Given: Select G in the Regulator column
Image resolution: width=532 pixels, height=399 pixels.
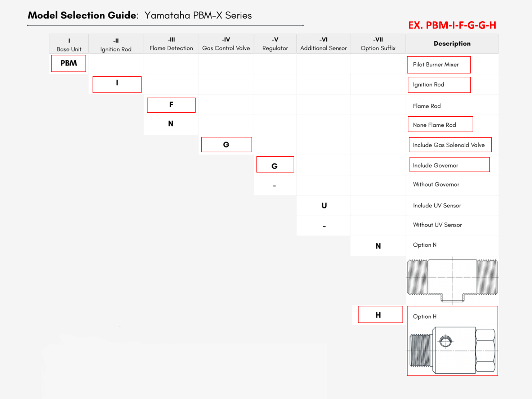Looking at the screenshot, I should pyautogui.click(x=275, y=165).
